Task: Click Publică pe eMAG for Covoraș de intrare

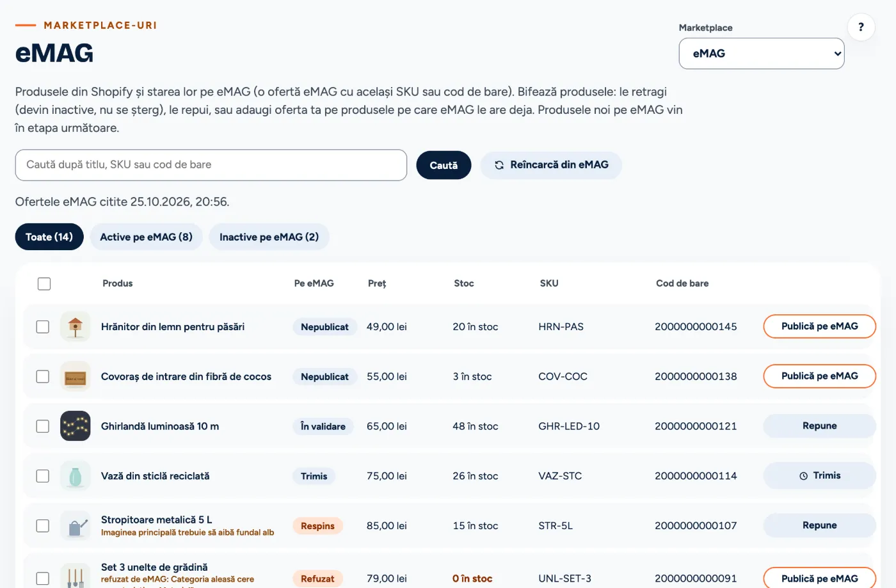Action: [819, 376]
